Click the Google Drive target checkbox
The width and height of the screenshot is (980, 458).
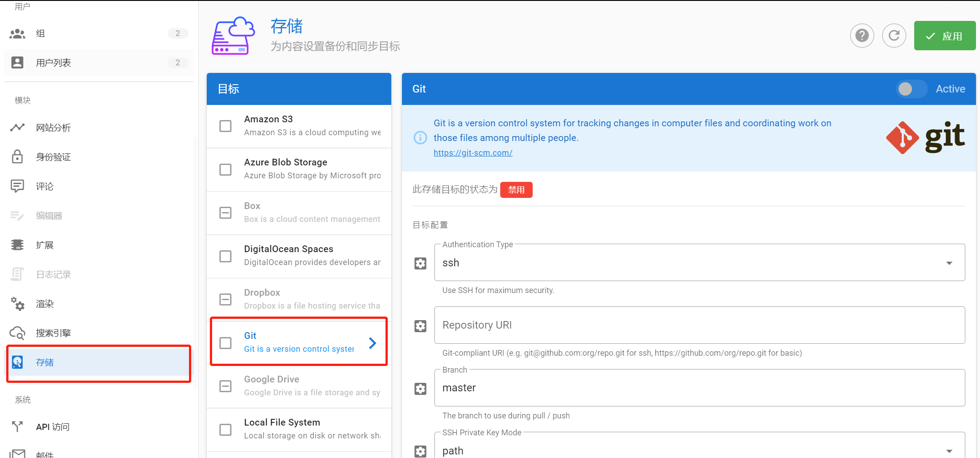225,386
